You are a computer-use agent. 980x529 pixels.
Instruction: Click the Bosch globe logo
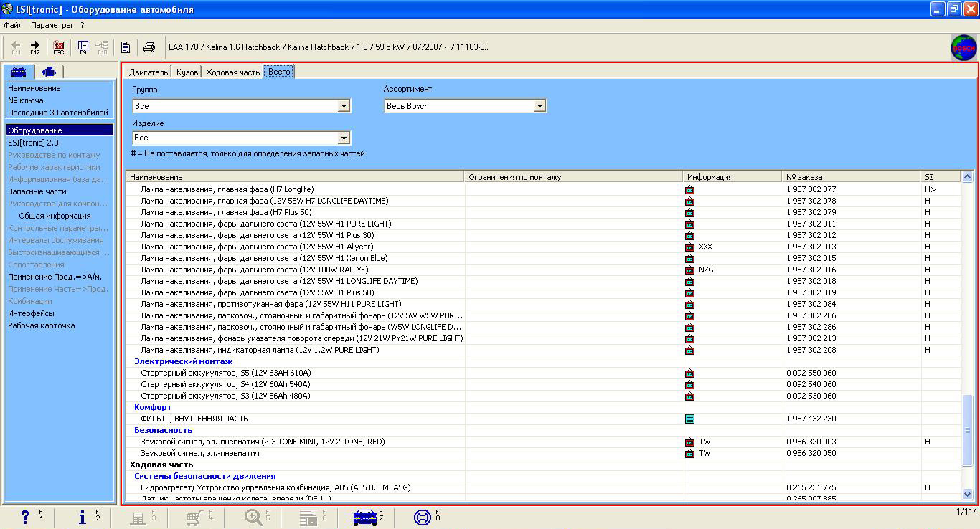[963, 48]
